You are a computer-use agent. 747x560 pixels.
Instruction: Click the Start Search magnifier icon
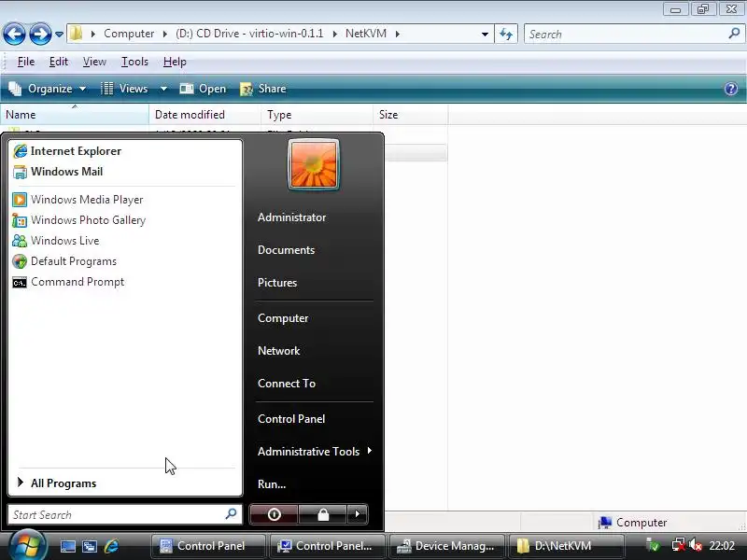click(231, 514)
